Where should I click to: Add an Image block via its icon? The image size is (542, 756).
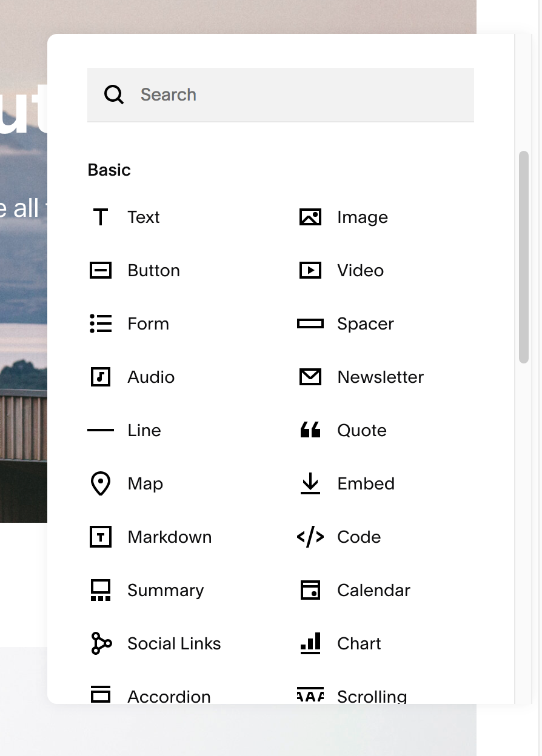(x=310, y=217)
